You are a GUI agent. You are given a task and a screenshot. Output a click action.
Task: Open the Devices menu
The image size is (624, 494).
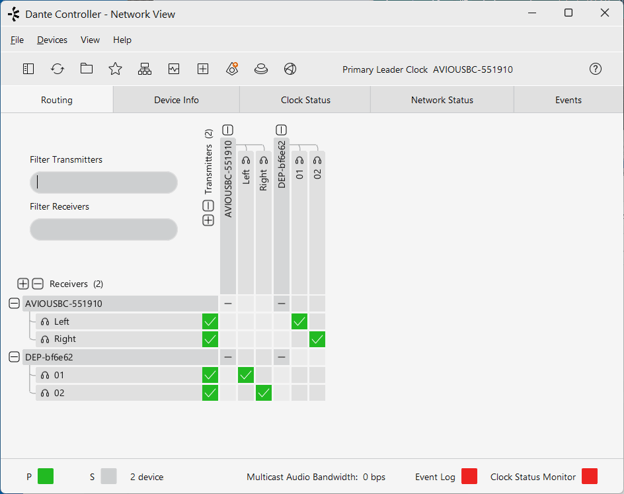pyautogui.click(x=52, y=40)
